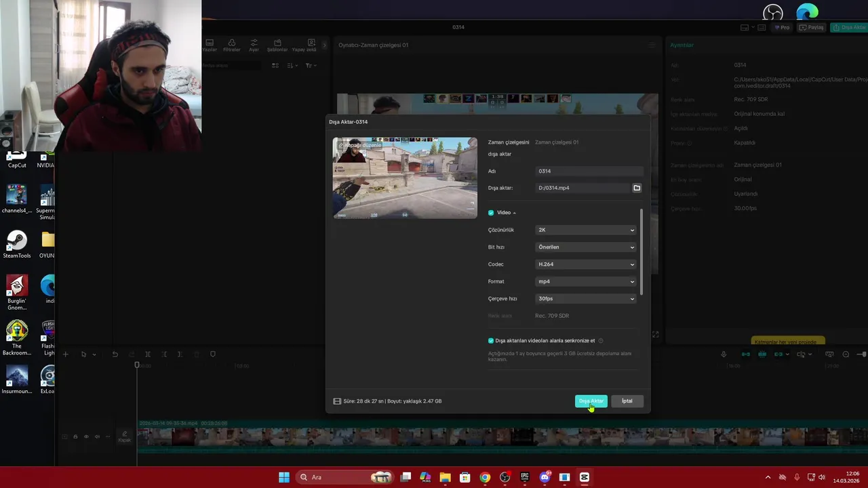The width and height of the screenshot is (868, 488).
Task: Open Chrome from the taskbar
Action: click(x=485, y=477)
